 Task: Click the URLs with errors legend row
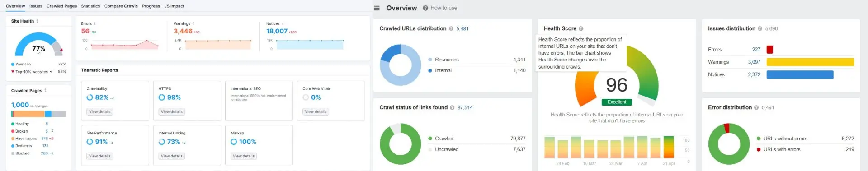(x=805, y=149)
